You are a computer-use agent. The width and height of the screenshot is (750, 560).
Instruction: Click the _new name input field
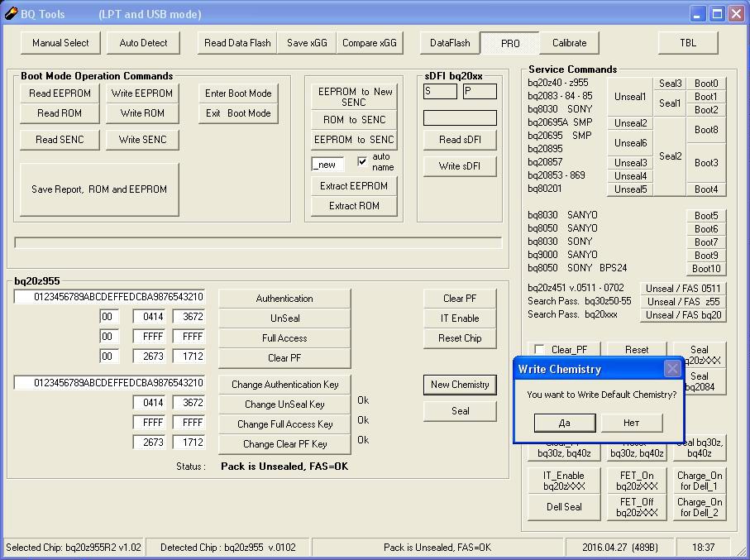(327, 165)
